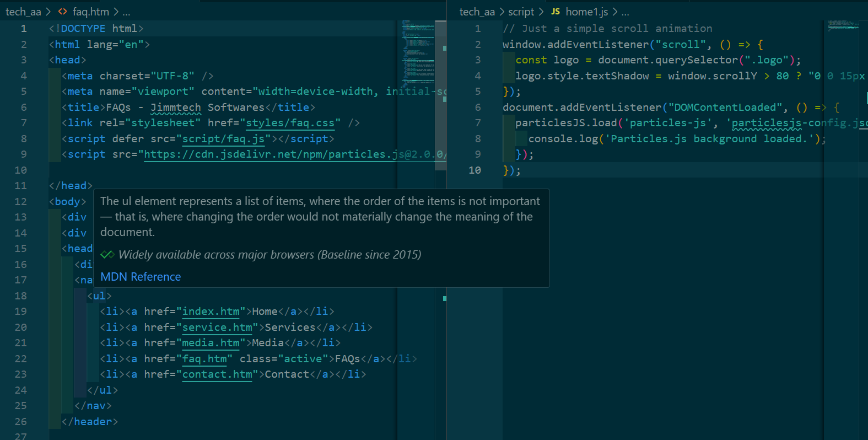The height and width of the screenshot is (440, 868).
Task: Click the DOCTYPE declaration on line 1
Action: tap(96, 29)
